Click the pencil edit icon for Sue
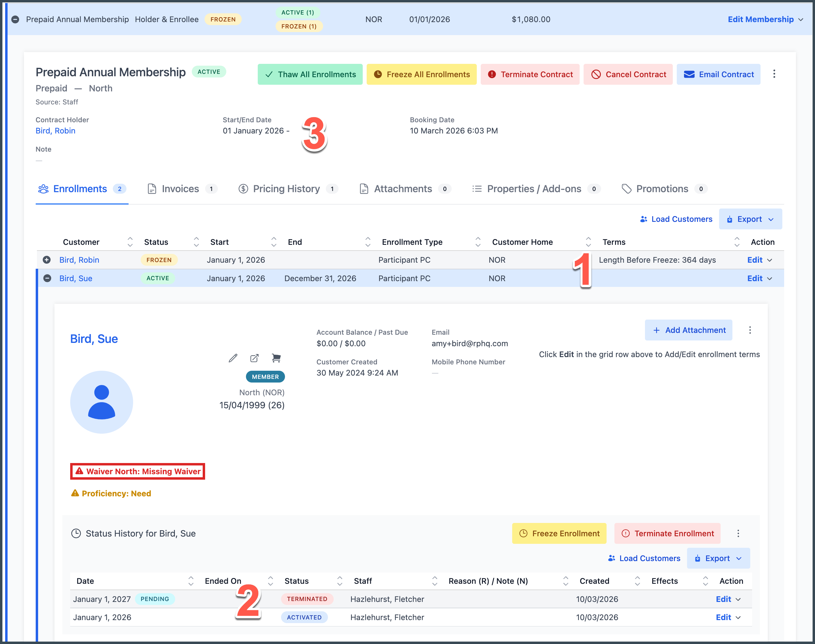Image resolution: width=815 pixels, height=644 pixels. (233, 358)
